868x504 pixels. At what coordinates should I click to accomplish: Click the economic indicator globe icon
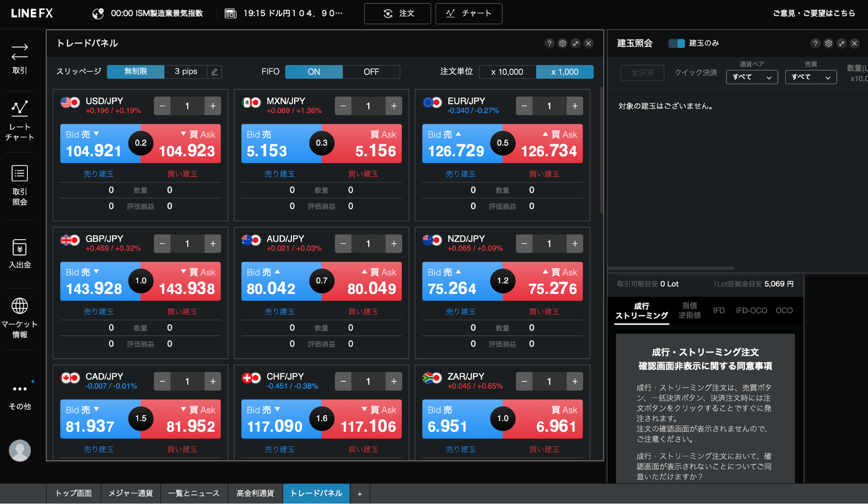coord(98,13)
